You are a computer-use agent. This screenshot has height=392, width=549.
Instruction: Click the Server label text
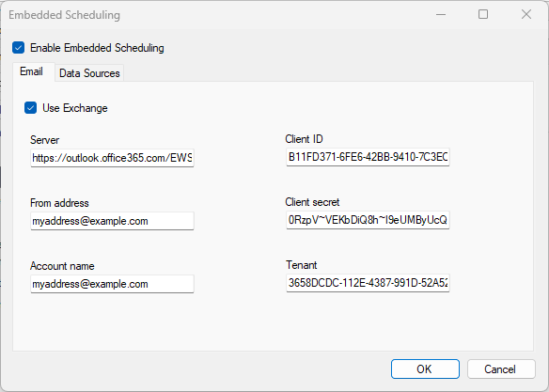(x=45, y=140)
